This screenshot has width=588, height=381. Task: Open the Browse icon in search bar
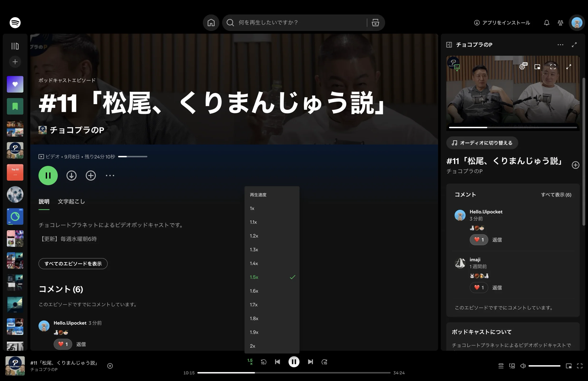(x=375, y=23)
